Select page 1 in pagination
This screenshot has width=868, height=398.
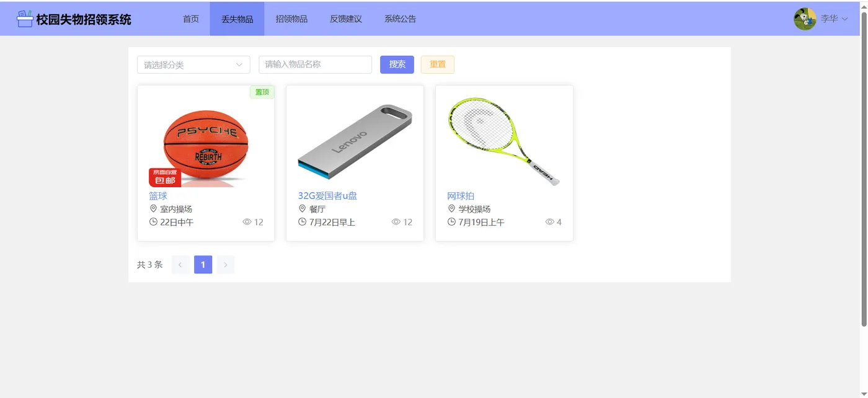click(203, 265)
